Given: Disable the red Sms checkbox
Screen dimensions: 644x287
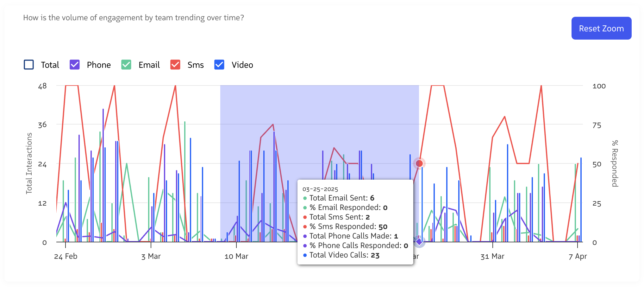Looking at the screenshot, I should [x=175, y=65].
